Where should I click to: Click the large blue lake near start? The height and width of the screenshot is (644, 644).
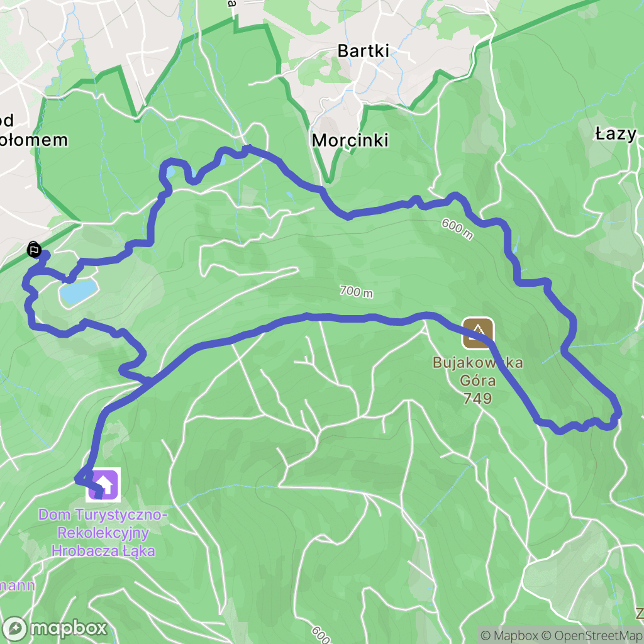coord(79,291)
